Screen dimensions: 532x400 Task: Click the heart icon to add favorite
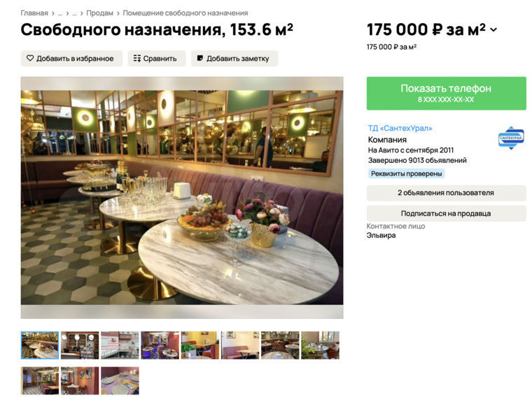30,58
